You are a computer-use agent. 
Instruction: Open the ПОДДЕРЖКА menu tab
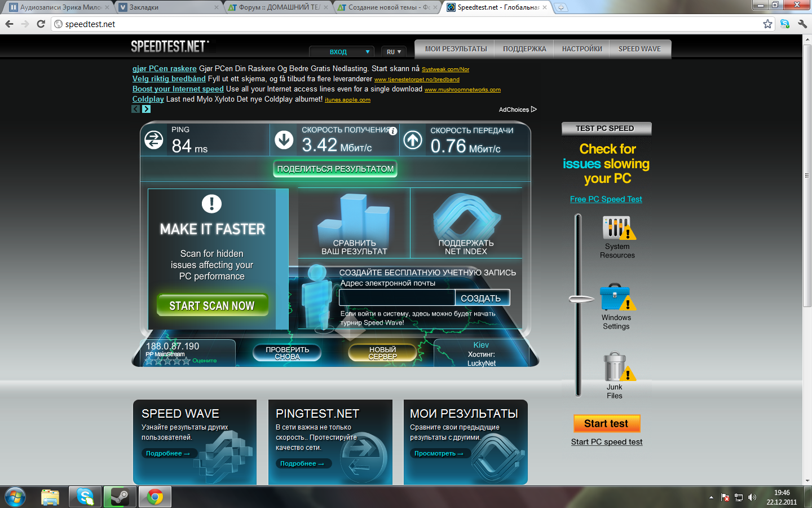click(x=524, y=49)
